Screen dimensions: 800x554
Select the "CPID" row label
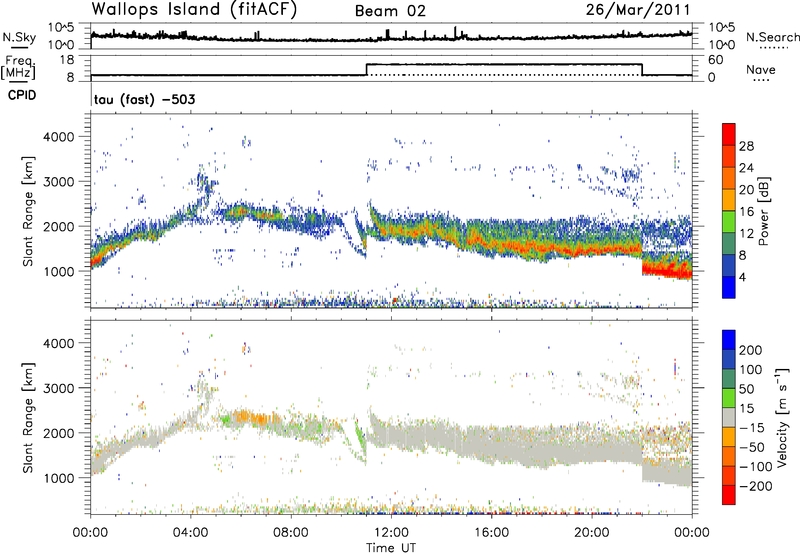point(22,95)
